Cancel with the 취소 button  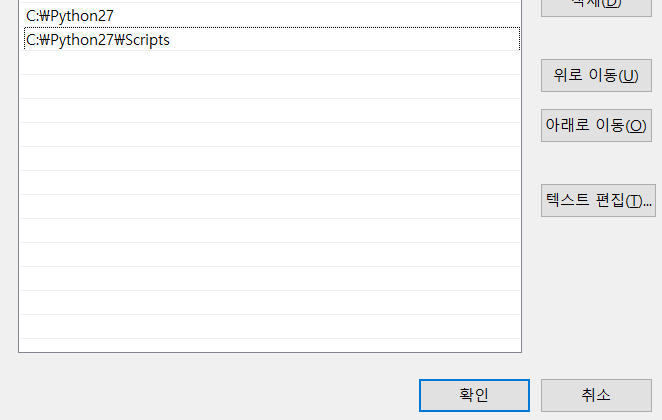[596, 395]
